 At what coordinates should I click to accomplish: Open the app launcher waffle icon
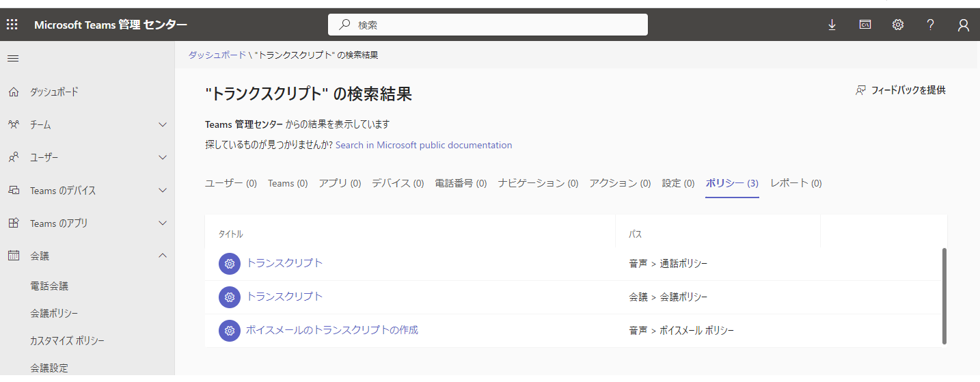point(12,25)
